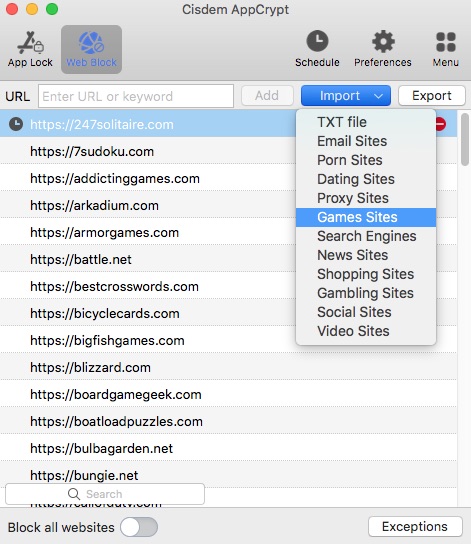Choose Search Engines from the Import menu
The image size is (471, 544).
pos(366,236)
